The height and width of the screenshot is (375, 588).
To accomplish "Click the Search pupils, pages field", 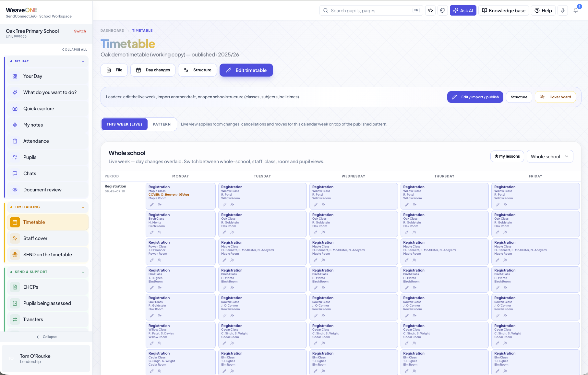I will click(x=371, y=10).
